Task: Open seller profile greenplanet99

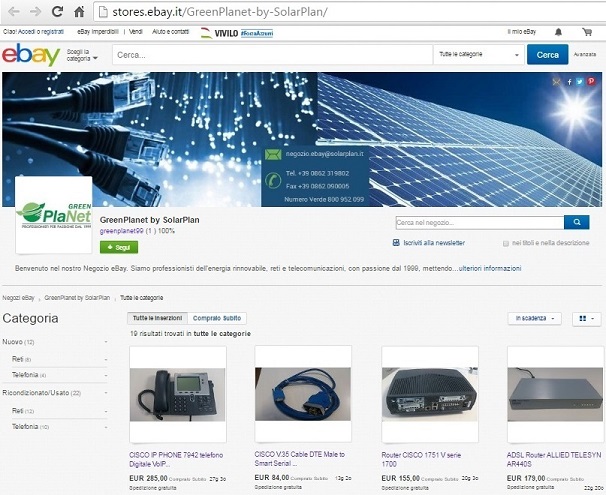Action: 121,231
